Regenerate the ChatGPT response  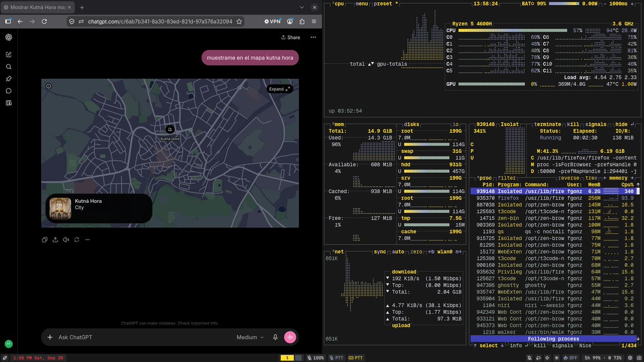point(77,240)
